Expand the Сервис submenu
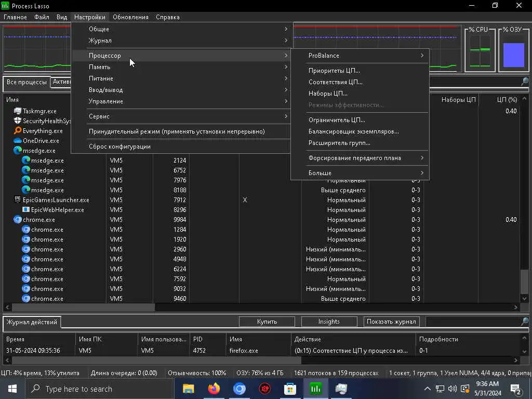 tap(181, 116)
